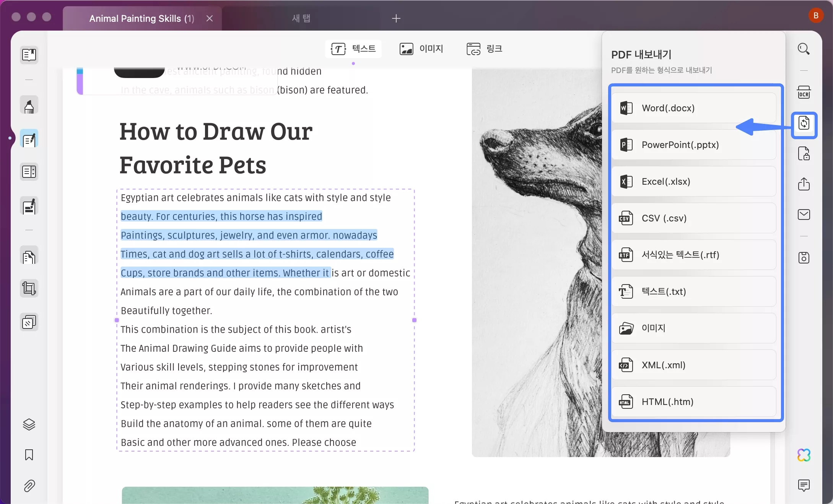This screenshot has height=504, width=833.
Task: Run OCR text recognition
Action: [x=804, y=93]
